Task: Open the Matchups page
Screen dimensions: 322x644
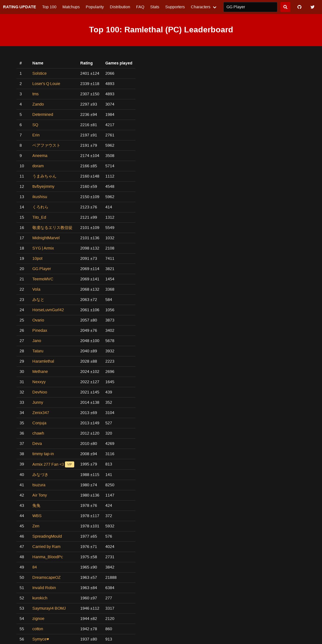Action: pos(71,7)
